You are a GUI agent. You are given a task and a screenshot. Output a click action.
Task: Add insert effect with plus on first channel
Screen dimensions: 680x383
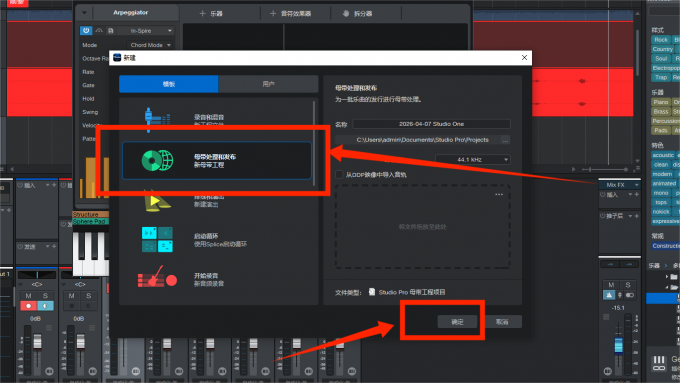coord(54,185)
